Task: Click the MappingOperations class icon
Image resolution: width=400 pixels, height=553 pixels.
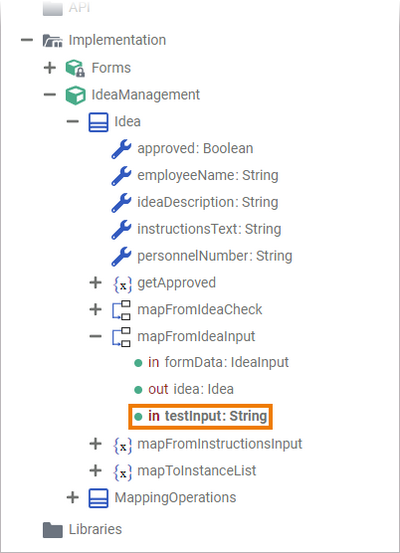Action: 98,498
